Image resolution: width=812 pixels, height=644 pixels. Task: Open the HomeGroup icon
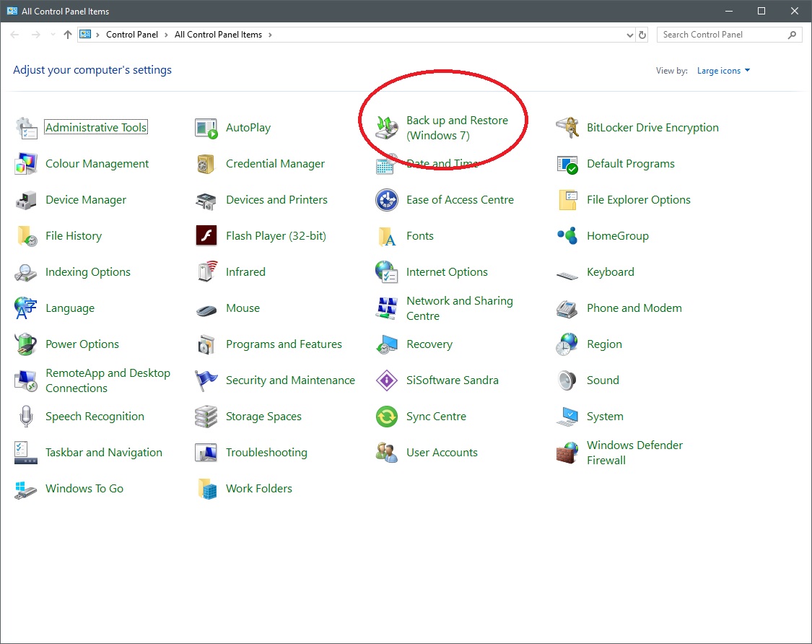coord(567,236)
